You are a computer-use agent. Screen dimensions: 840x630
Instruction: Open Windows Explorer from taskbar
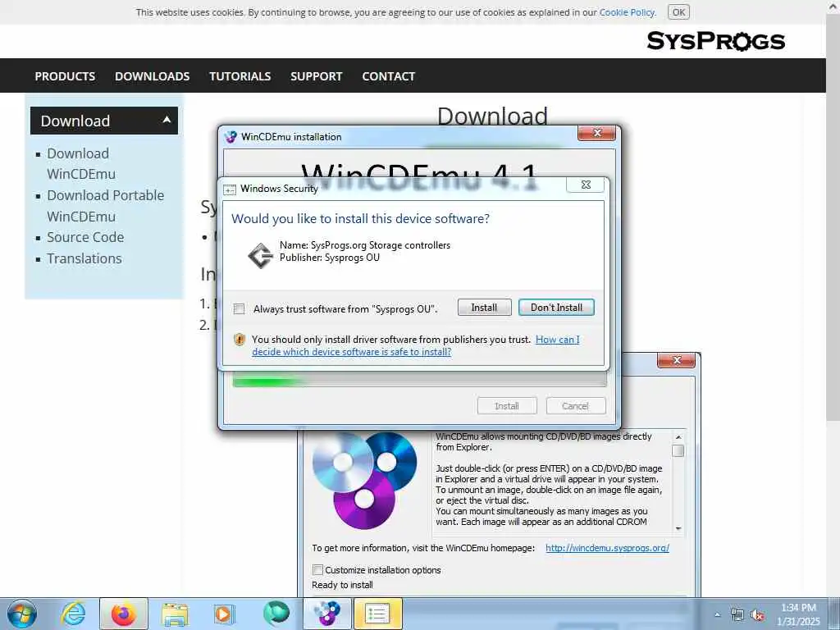(x=175, y=614)
